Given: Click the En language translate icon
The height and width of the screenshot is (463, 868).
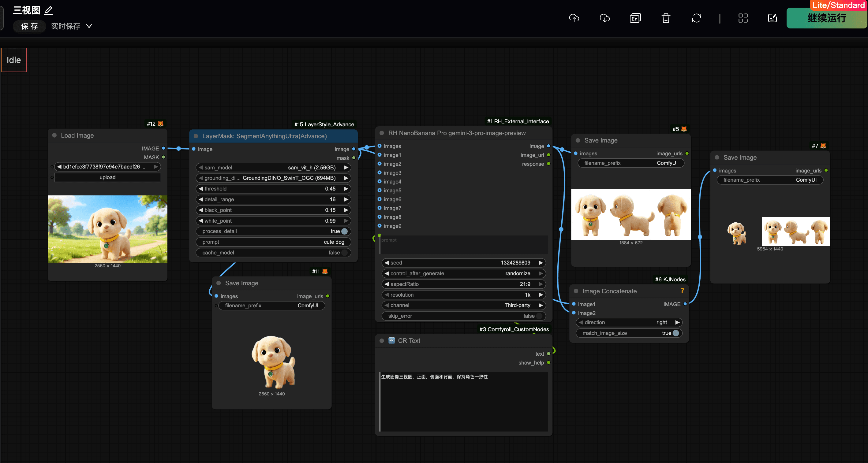Looking at the screenshot, I should (x=635, y=18).
